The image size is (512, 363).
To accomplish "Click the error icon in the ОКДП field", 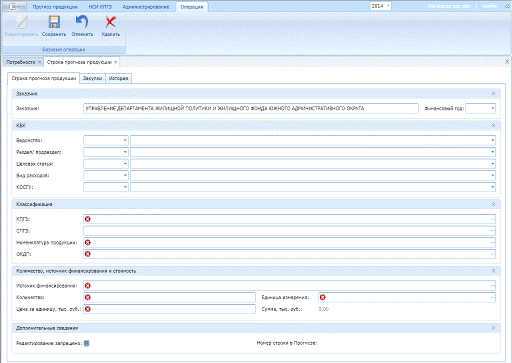I will pyautogui.click(x=88, y=254).
